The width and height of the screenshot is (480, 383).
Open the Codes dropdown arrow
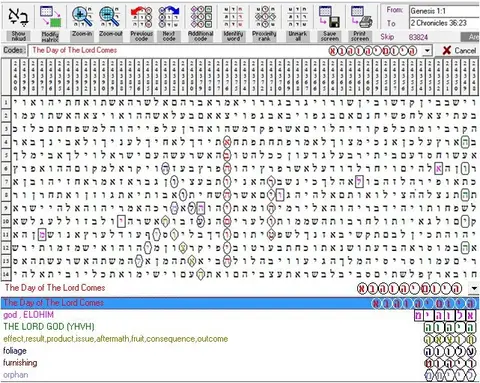click(427, 51)
